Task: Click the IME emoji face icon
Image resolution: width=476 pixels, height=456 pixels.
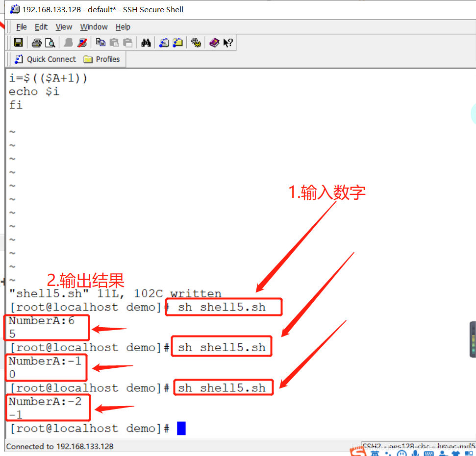Action: [x=402, y=453]
